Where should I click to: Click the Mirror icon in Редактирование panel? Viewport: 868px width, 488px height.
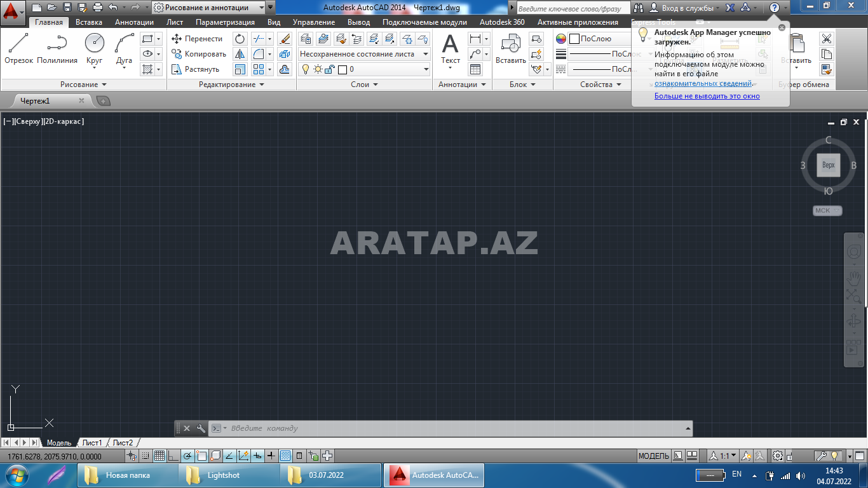click(240, 54)
